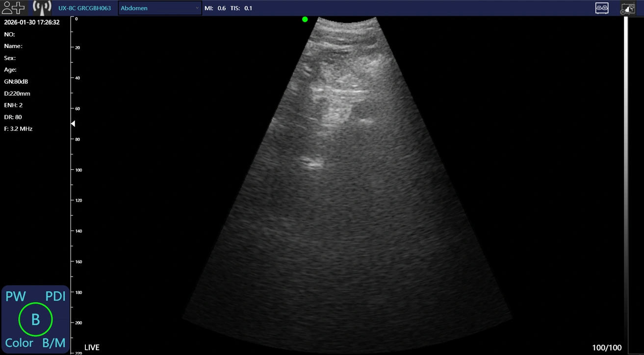Switch to PDI power Doppler mode
The width and height of the screenshot is (644, 355).
click(55, 296)
